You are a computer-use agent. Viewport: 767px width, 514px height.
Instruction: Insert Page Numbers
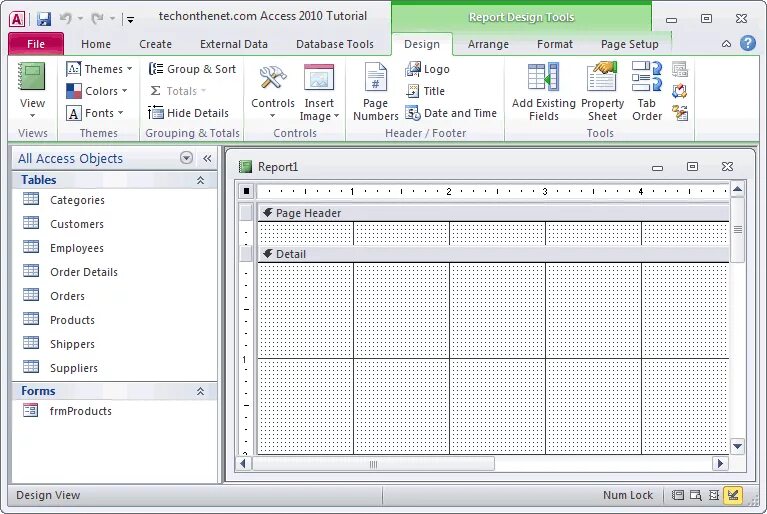[x=376, y=92]
